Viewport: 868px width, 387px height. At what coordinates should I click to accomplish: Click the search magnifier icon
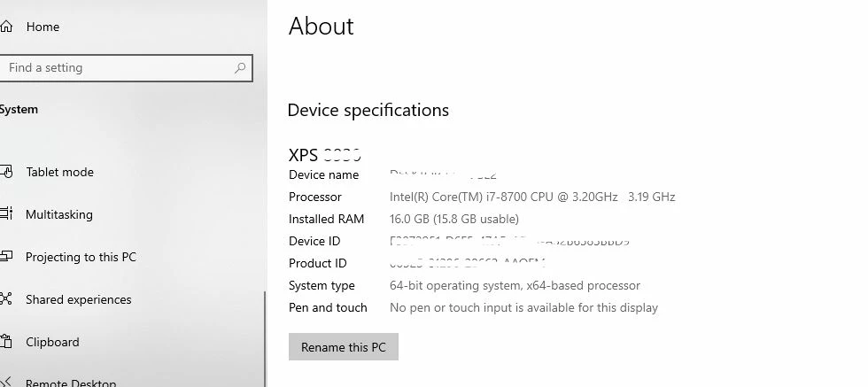240,68
